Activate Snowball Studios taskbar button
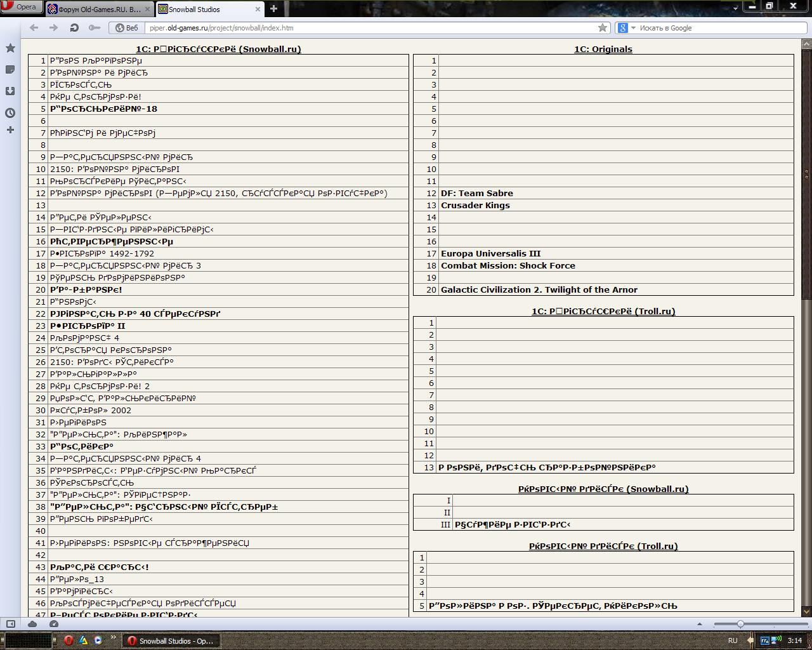Screen dimensions: 812x650 click(171, 640)
